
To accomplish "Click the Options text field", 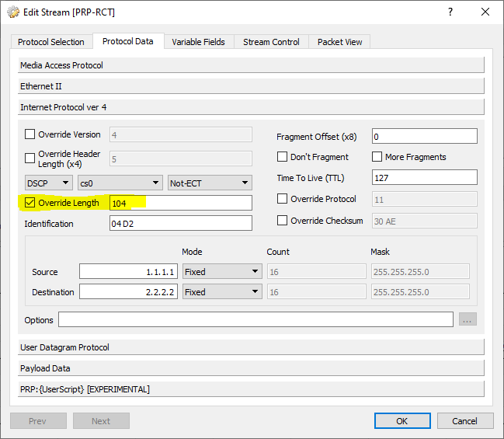I will (255, 319).
